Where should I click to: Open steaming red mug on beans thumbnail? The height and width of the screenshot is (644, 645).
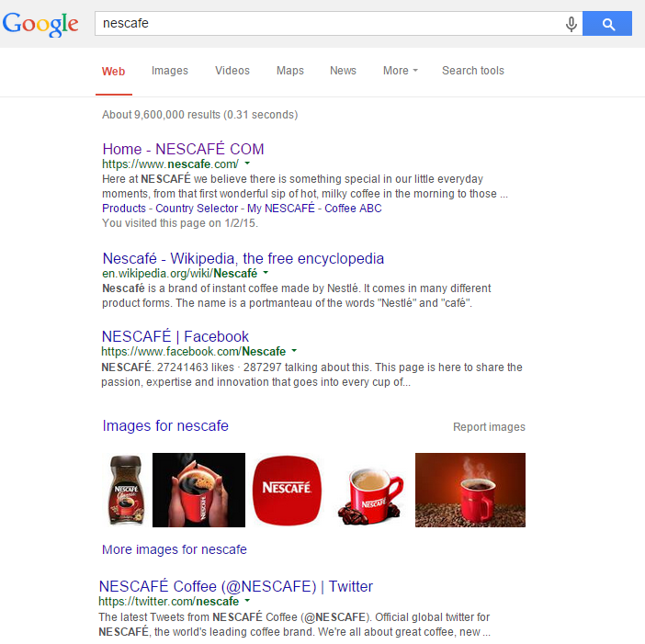[x=470, y=490]
